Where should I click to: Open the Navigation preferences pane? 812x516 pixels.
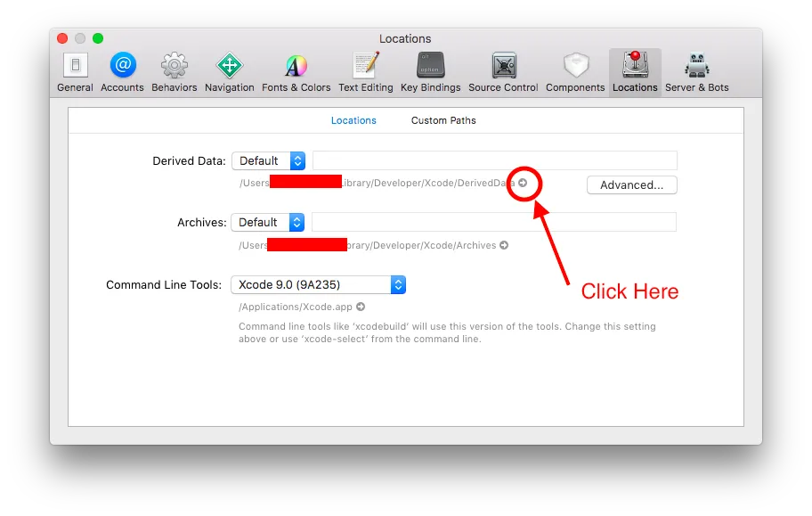(230, 72)
